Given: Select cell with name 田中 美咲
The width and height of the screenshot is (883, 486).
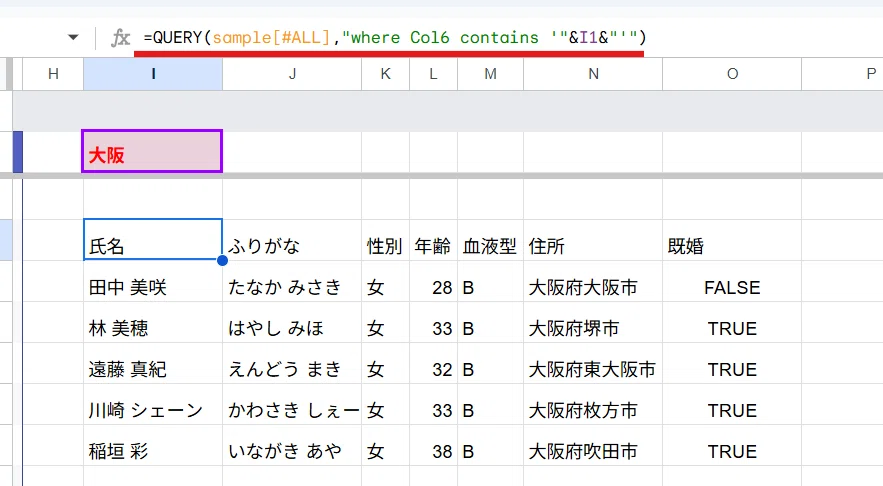Looking at the screenshot, I should coord(153,281).
